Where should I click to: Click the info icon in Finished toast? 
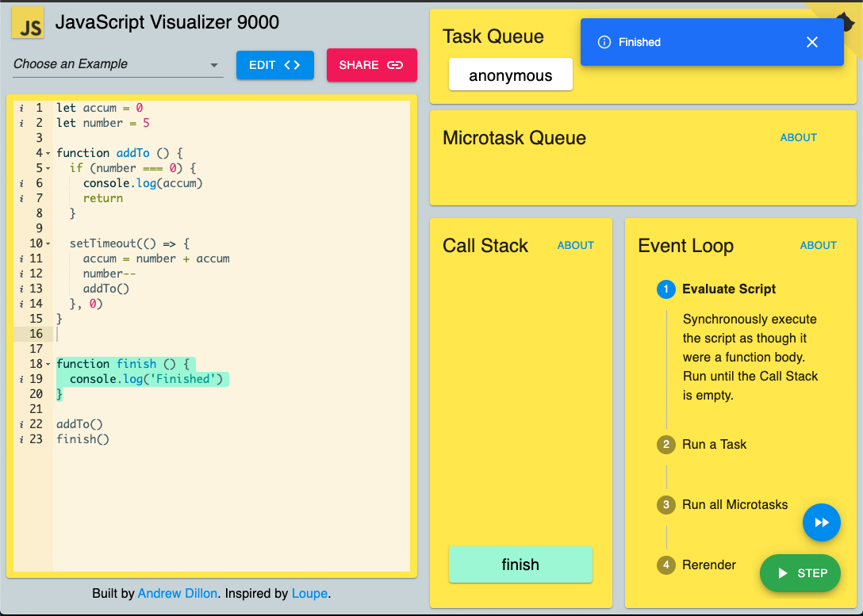click(604, 42)
